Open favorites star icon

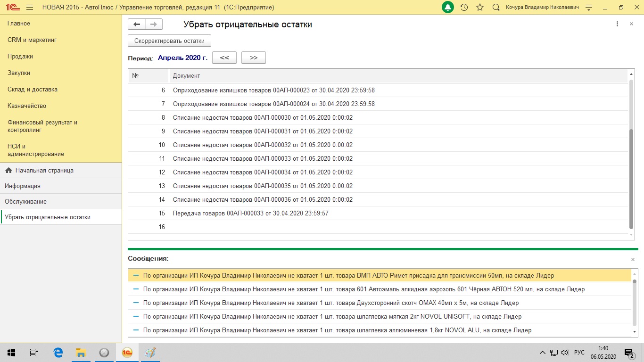(x=480, y=8)
